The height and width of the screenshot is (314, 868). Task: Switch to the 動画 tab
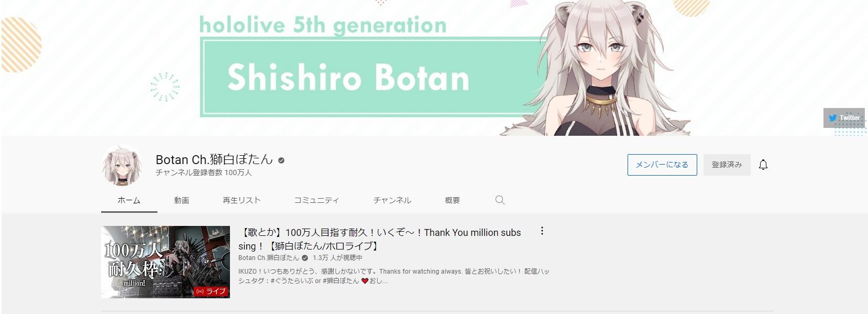(x=182, y=200)
